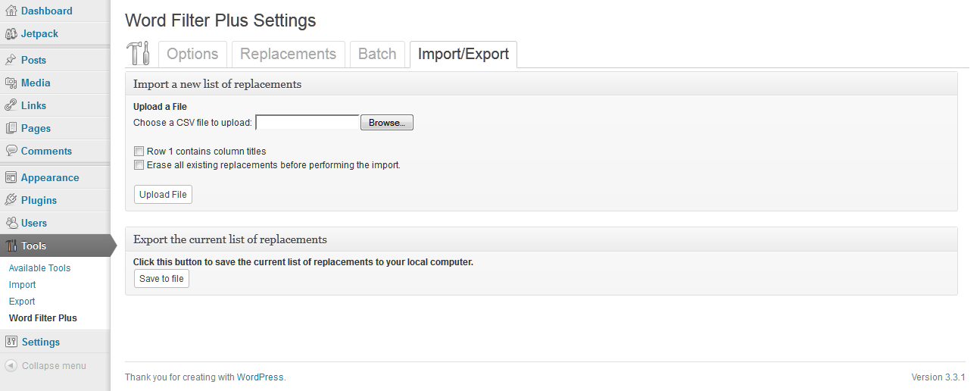This screenshot has width=980, height=391.
Task: Open the Settings menu label
Action: click(x=41, y=342)
